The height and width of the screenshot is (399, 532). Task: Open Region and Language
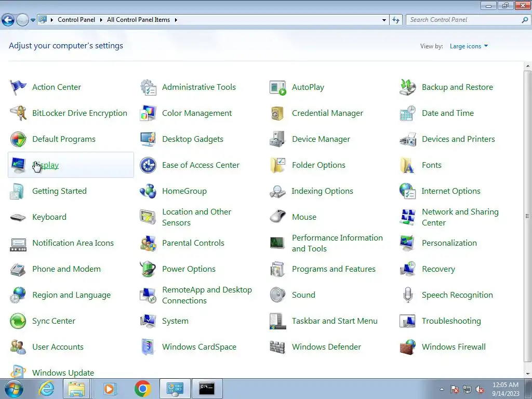[71, 295]
